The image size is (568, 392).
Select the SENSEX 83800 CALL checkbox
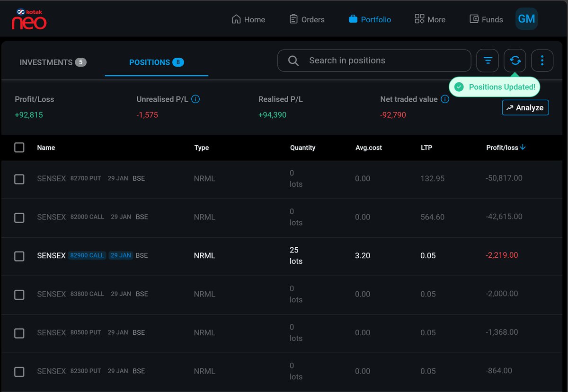pyautogui.click(x=19, y=295)
